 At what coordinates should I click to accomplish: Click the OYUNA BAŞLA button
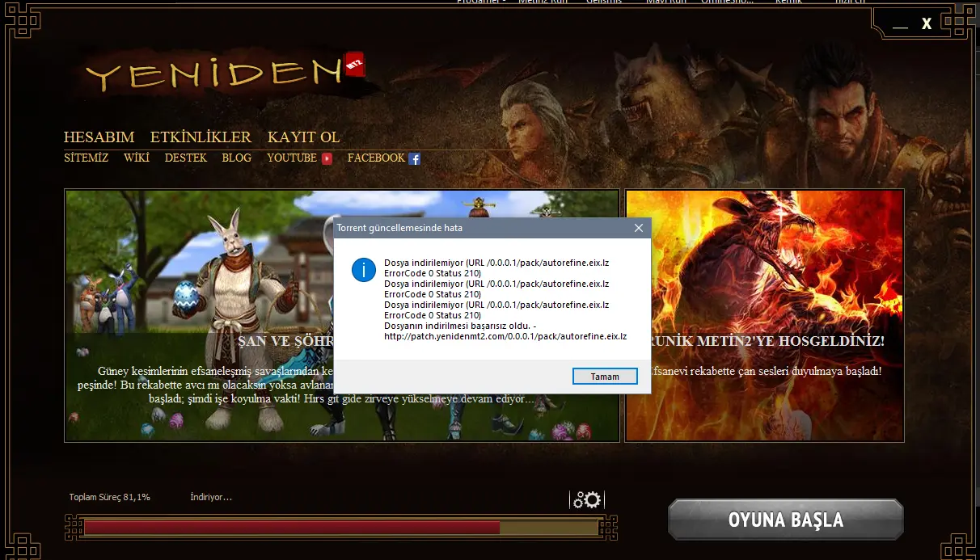click(x=785, y=520)
